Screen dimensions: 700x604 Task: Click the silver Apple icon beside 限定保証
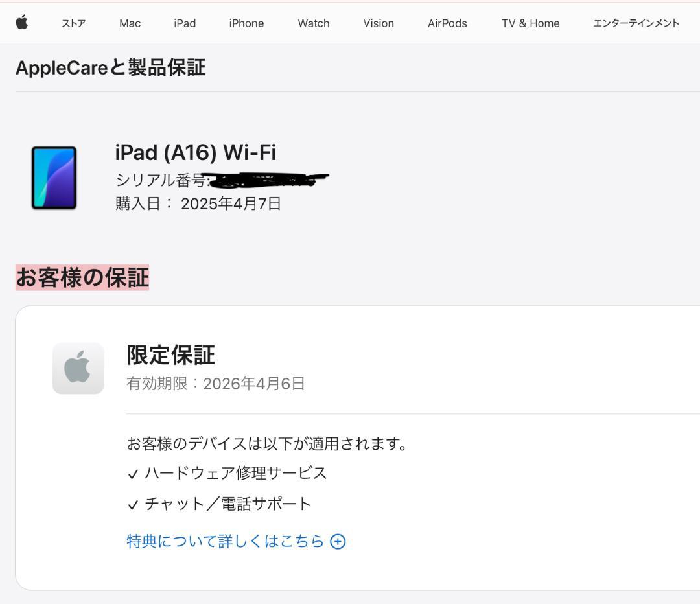[x=78, y=367]
